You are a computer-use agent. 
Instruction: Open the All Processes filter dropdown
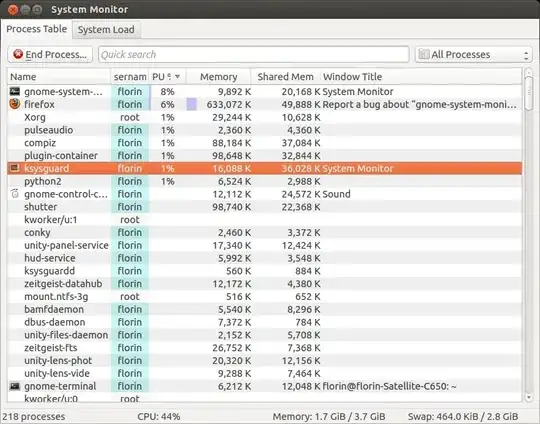[x=474, y=54]
